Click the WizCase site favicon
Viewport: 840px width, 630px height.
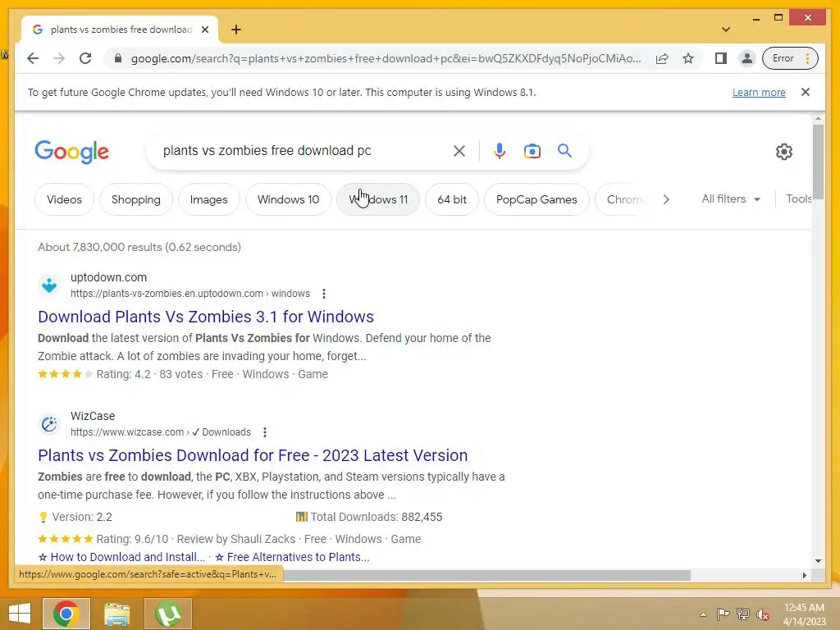tap(49, 424)
